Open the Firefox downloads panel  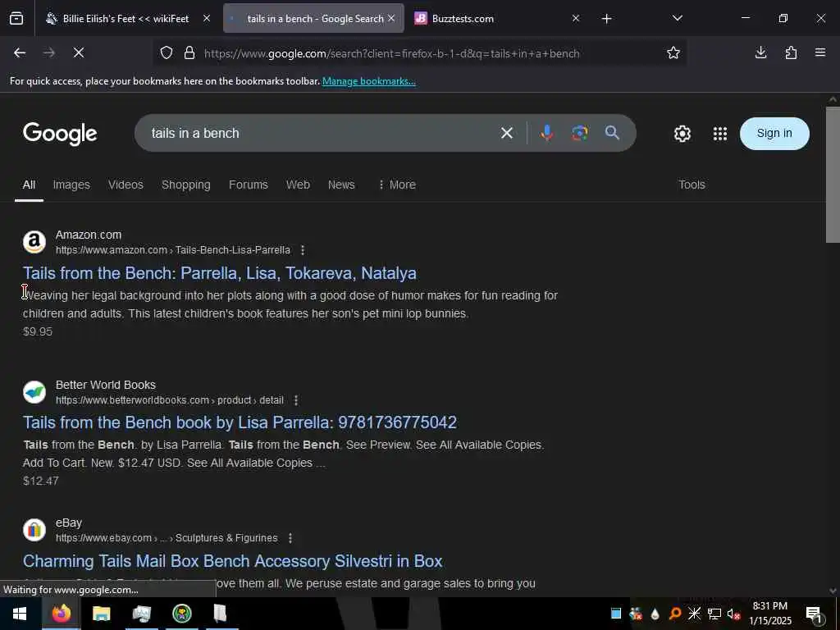[x=760, y=52]
